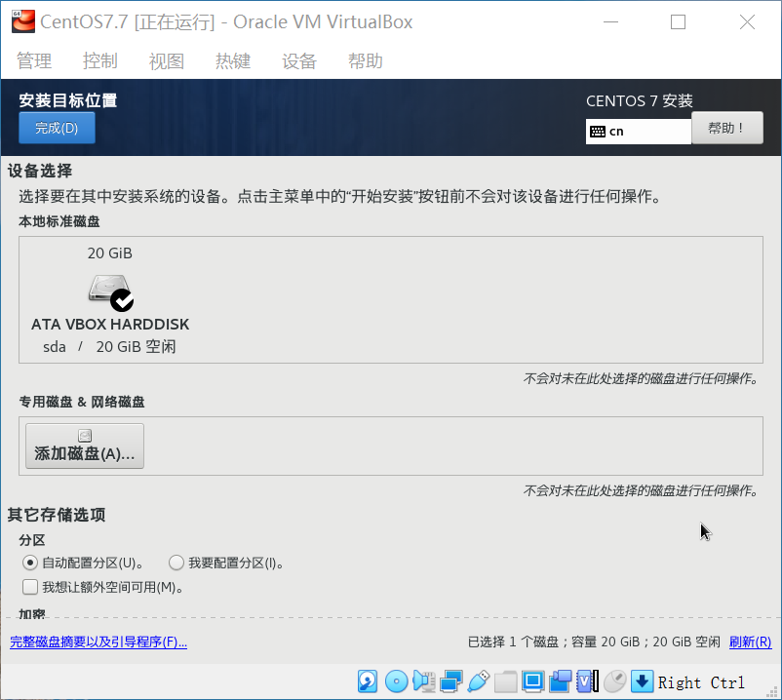Image resolution: width=782 pixels, height=700 pixels.
Task: Minimize the VirtualBox window
Action: (611, 22)
